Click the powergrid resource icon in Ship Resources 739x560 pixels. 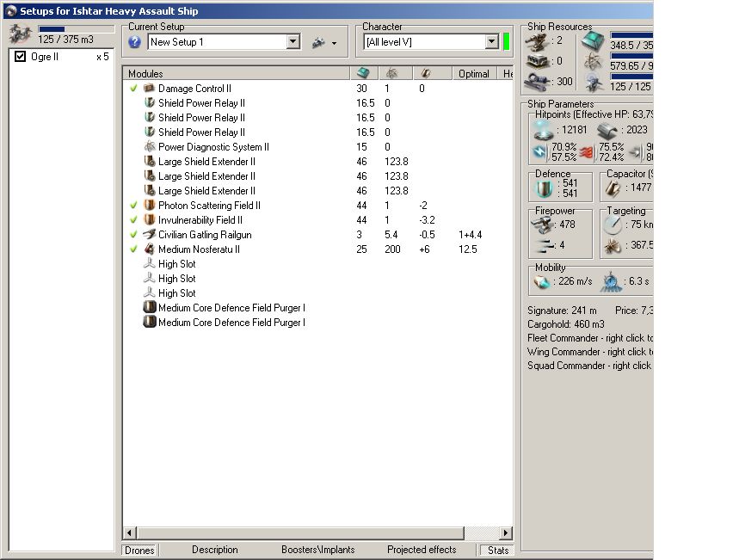tap(593, 62)
